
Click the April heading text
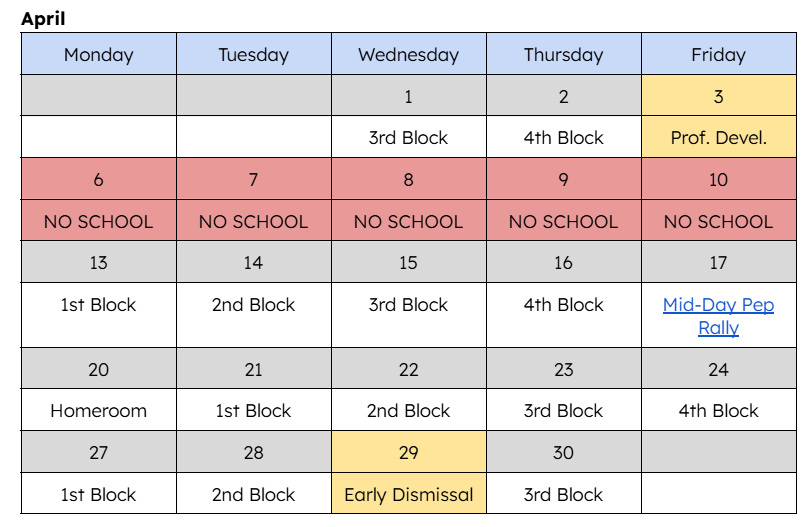click(x=42, y=19)
